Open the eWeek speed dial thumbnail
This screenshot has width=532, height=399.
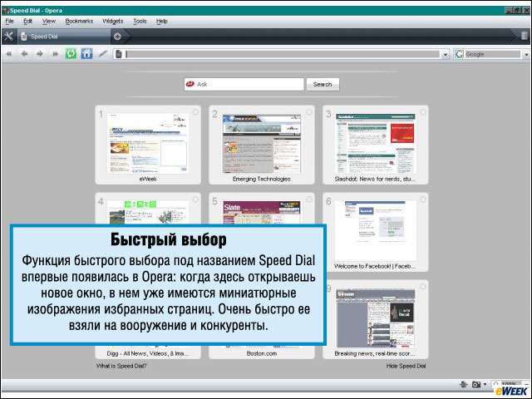click(148, 143)
